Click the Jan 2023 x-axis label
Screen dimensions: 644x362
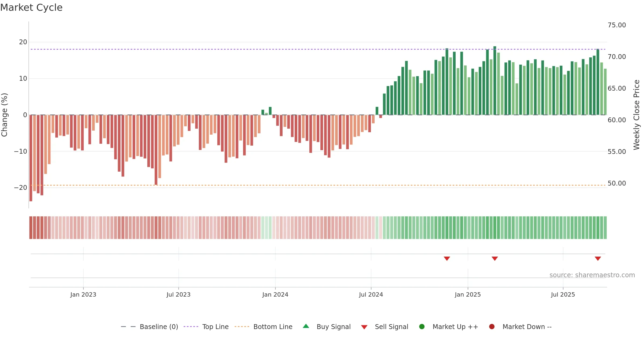click(x=83, y=294)
